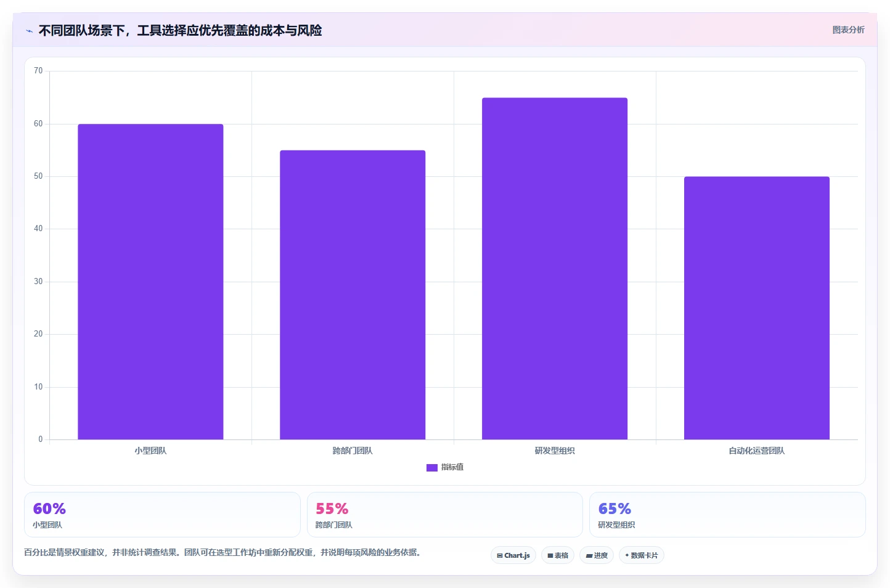Click the 研发型组织 bar in the chart

555,269
